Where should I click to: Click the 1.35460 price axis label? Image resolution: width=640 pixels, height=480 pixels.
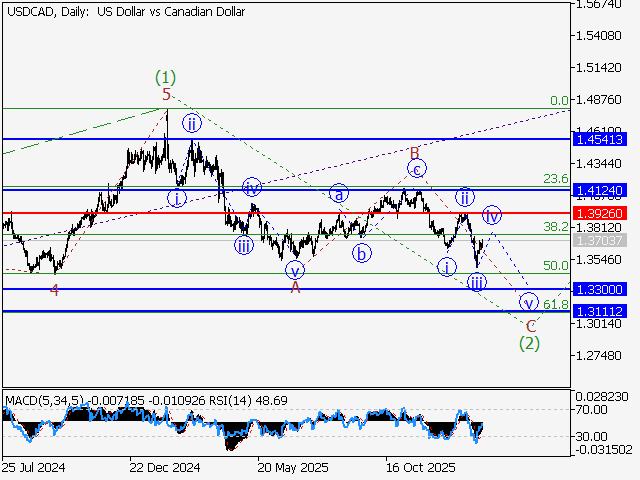tap(598, 260)
